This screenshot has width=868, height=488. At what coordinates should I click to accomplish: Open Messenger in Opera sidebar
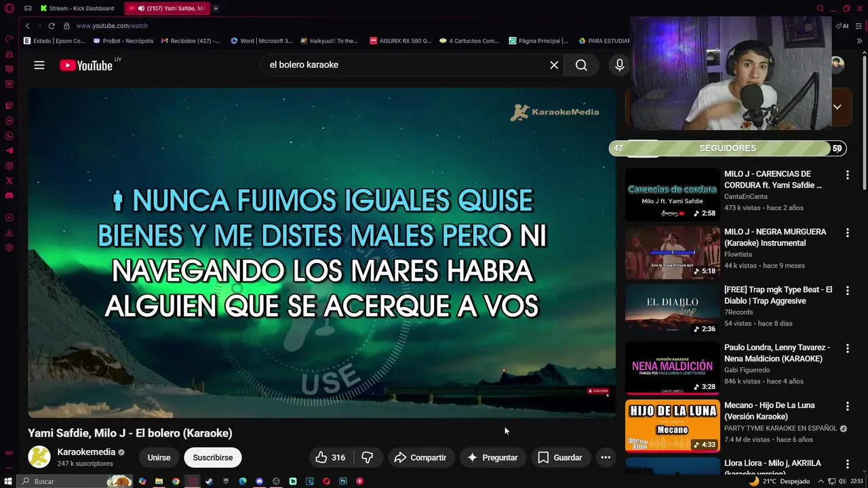pos(9,121)
